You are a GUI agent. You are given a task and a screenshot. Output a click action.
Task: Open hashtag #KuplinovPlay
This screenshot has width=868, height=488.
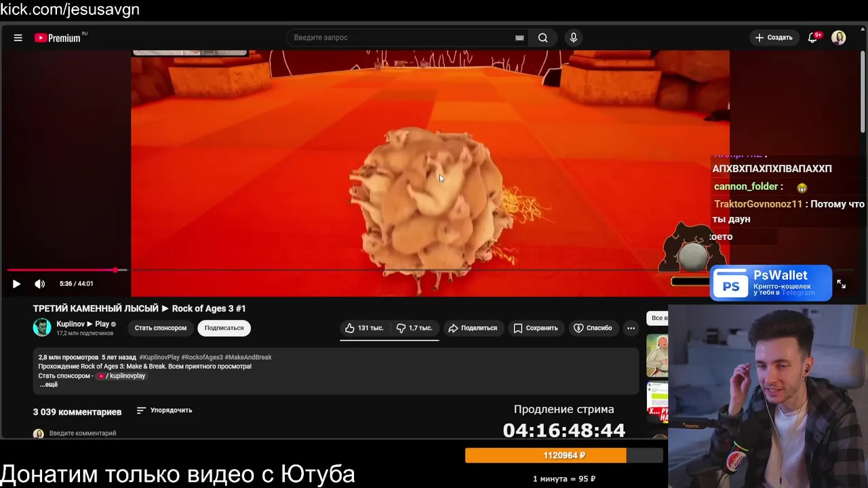159,357
